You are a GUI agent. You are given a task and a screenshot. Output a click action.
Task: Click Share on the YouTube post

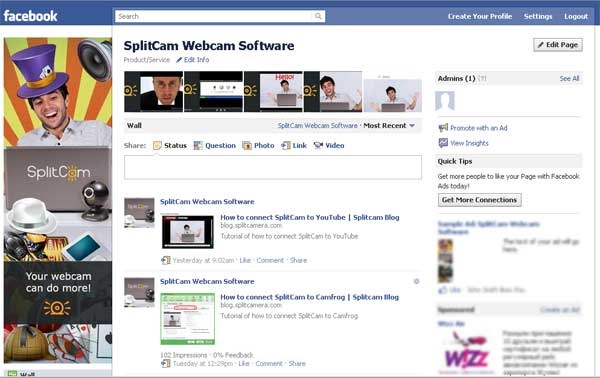click(x=298, y=260)
